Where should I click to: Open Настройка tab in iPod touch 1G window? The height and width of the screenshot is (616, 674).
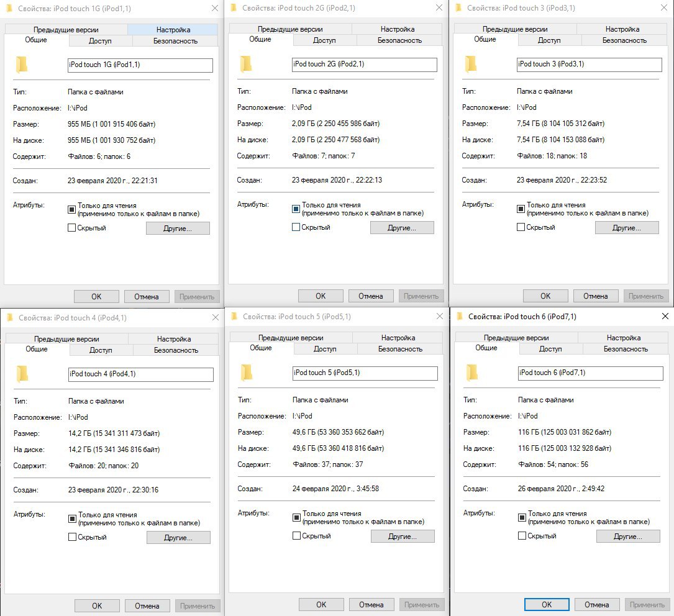coord(173,30)
